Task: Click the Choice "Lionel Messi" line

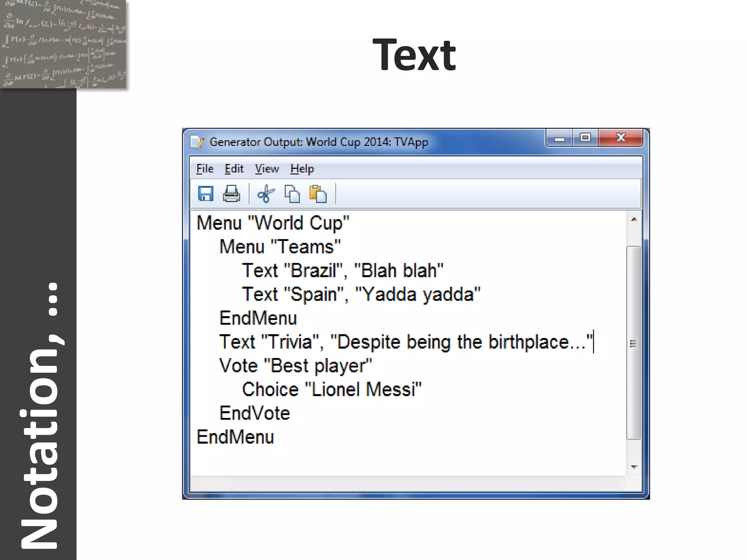Action: (x=332, y=389)
